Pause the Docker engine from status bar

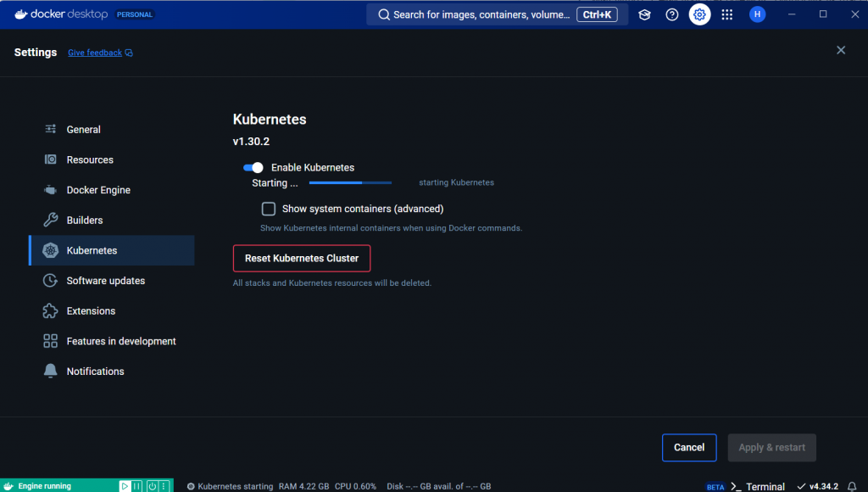click(x=136, y=486)
